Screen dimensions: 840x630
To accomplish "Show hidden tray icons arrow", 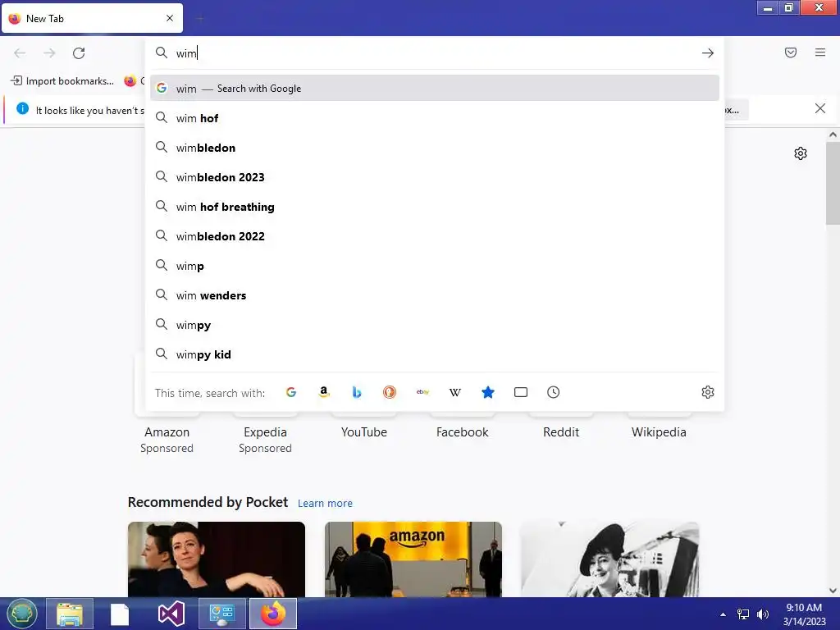I will tap(724, 614).
